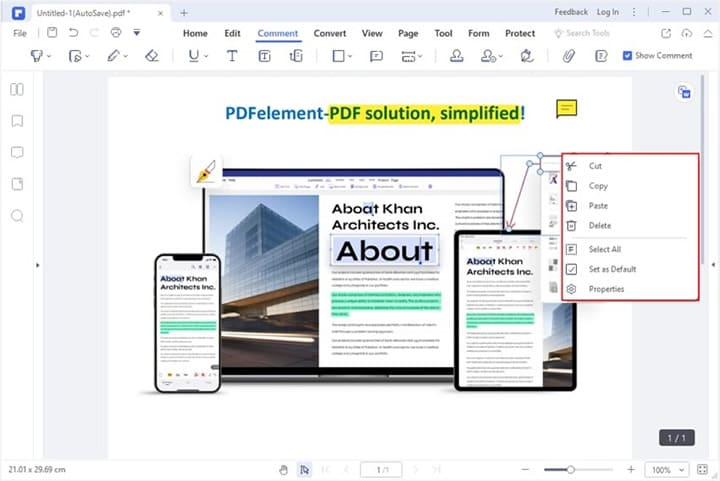Add a sticky Note comment
This screenshot has width=720, height=481.
[376, 56]
